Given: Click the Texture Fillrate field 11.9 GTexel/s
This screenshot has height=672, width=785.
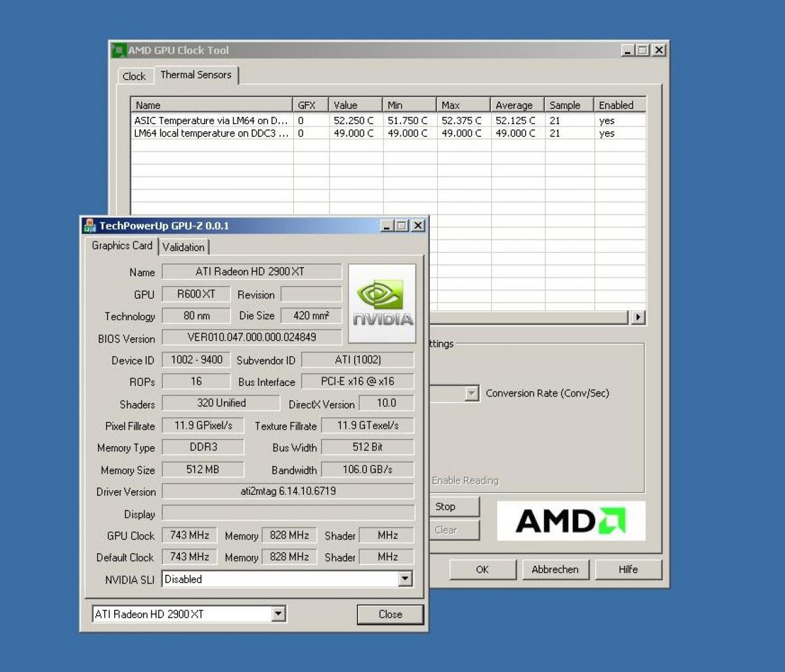Looking at the screenshot, I should (368, 425).
